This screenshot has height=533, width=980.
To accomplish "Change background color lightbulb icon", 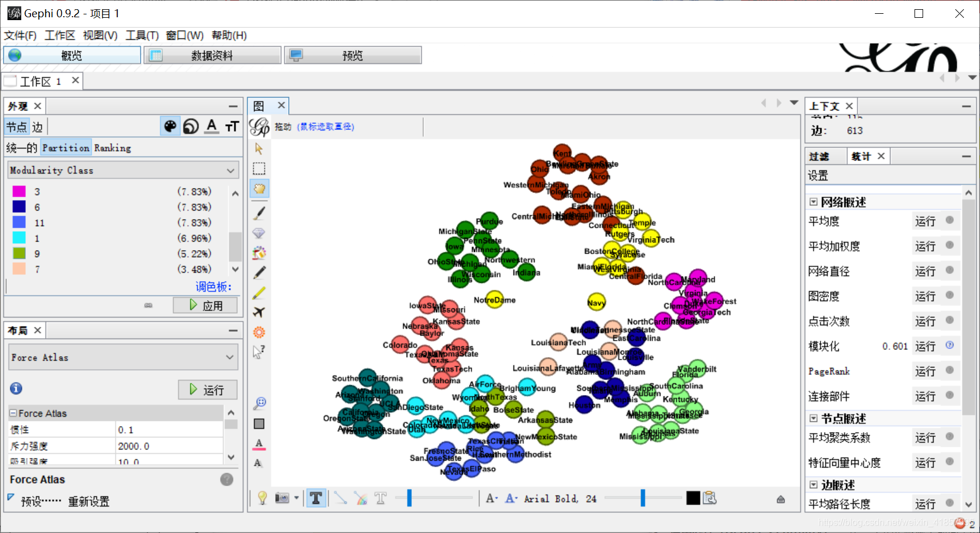I will (263, 499).
